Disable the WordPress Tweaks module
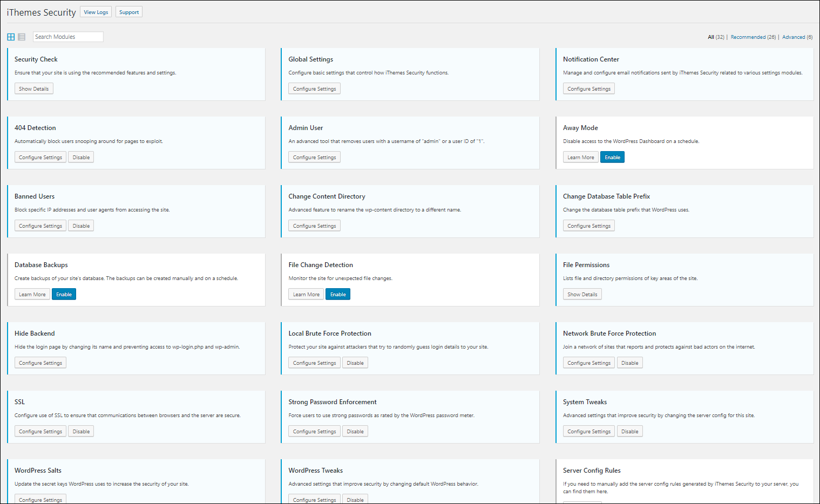Screen dimensions: 820x504 click(355, 499)
